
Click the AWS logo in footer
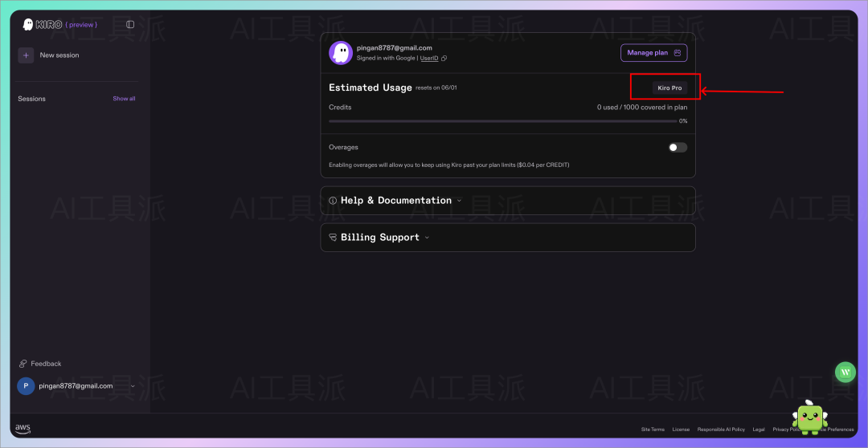[23, 430]
